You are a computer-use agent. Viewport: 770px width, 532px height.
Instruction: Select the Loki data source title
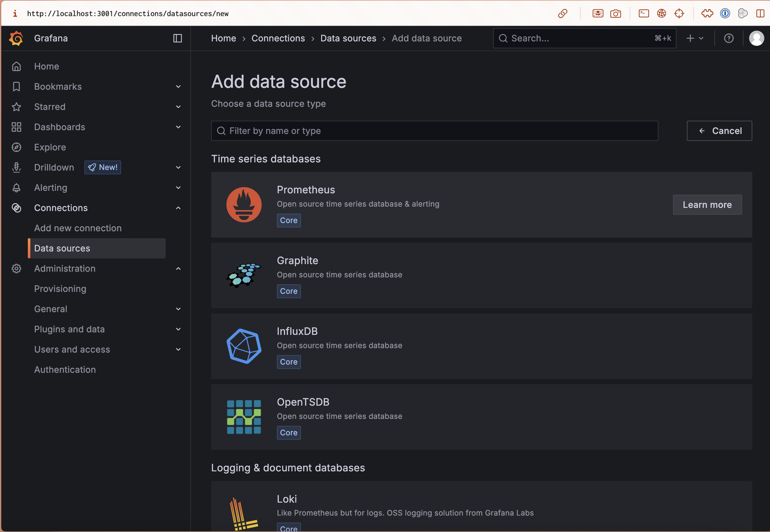[287, 499]
